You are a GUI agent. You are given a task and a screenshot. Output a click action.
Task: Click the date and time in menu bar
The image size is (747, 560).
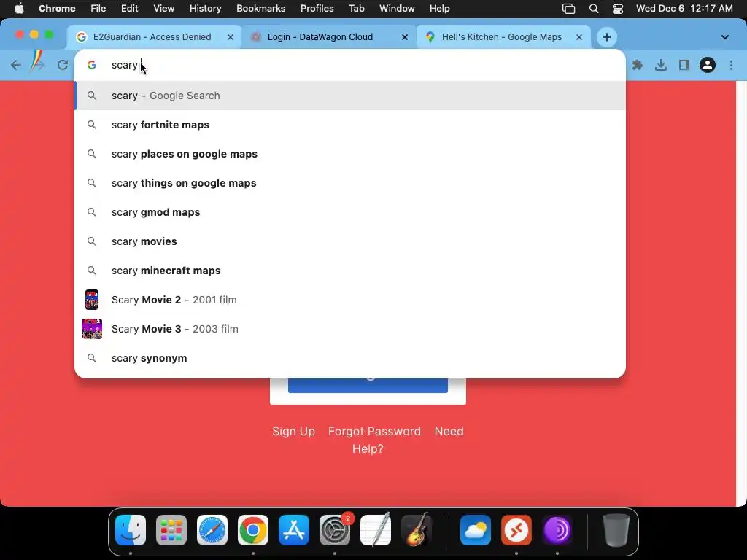[x=684, y=9]
